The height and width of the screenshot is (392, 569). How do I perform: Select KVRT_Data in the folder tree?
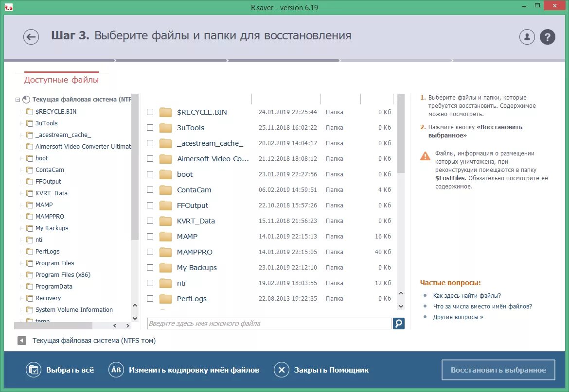pyautogui.click(x=51, y=193)
